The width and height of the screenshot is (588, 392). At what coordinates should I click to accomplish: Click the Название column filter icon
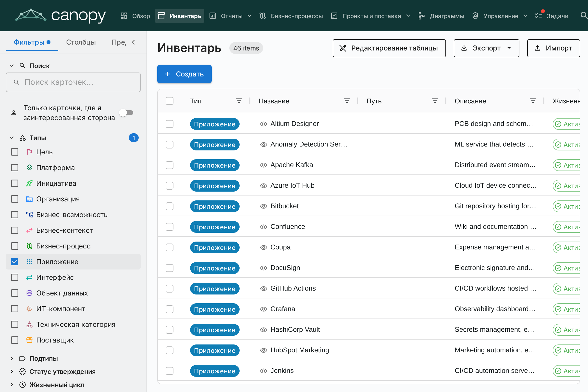tap(347, 101)
